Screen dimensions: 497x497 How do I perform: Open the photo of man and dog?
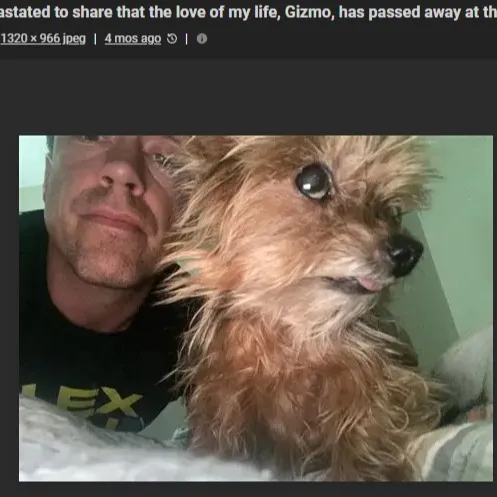(256, 308)
